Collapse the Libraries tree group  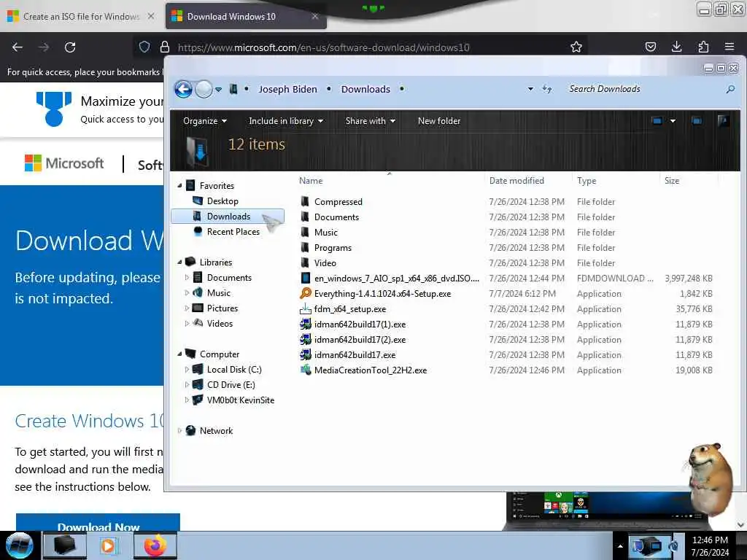[x=179, y=262]
